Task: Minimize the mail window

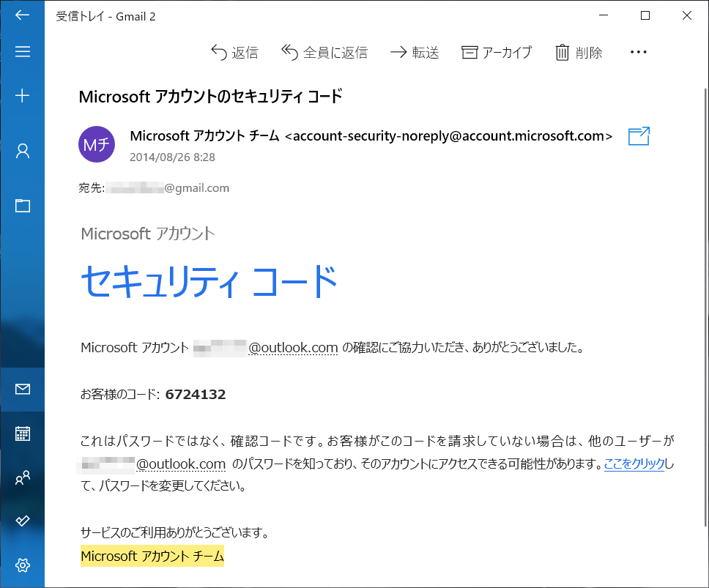Action: [604, 15]
